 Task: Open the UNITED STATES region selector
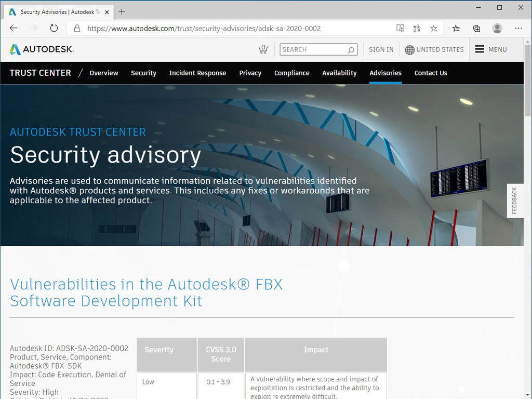(x=440, y=49)
